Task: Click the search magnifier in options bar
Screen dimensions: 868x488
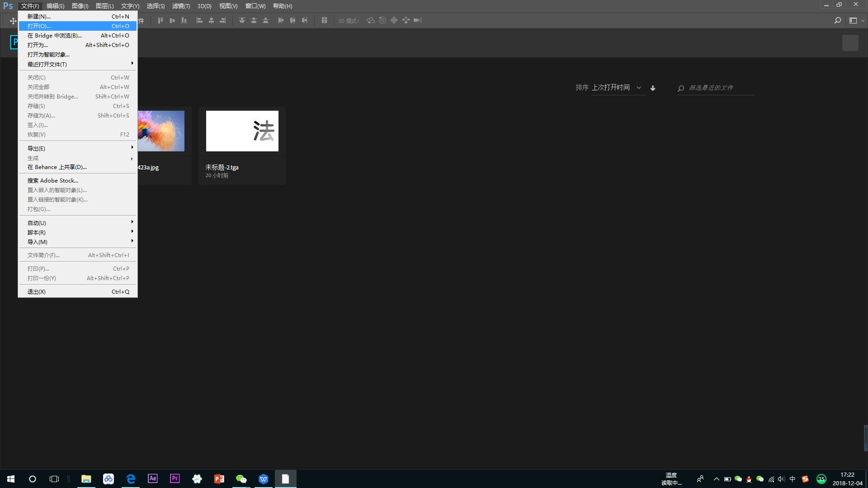Action: coord(837,20)
